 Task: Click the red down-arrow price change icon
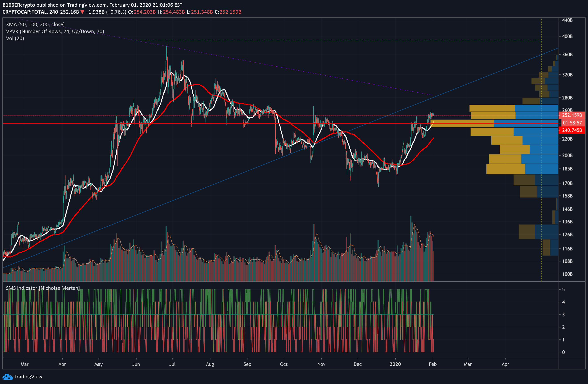pyautogui.click(x=82, y=12)
